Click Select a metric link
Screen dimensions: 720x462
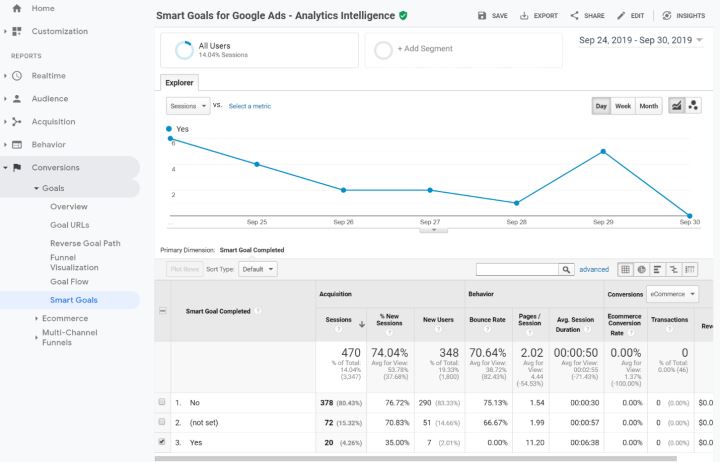tap(250, 106)
